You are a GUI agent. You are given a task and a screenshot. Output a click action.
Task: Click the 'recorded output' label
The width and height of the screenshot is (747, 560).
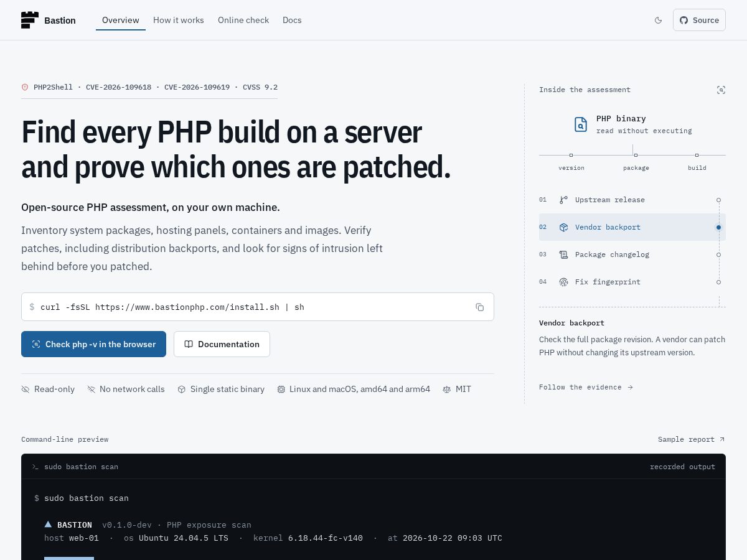[682, 467]
